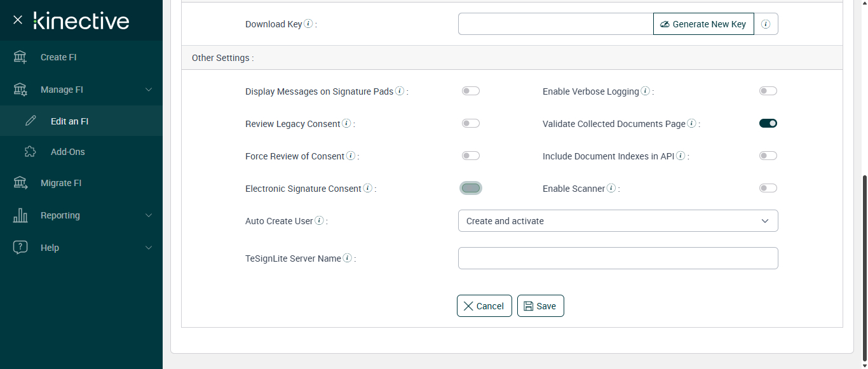The image size is (868, 369).
Task: Click the Generate New Key button
Action: [703, 24]
